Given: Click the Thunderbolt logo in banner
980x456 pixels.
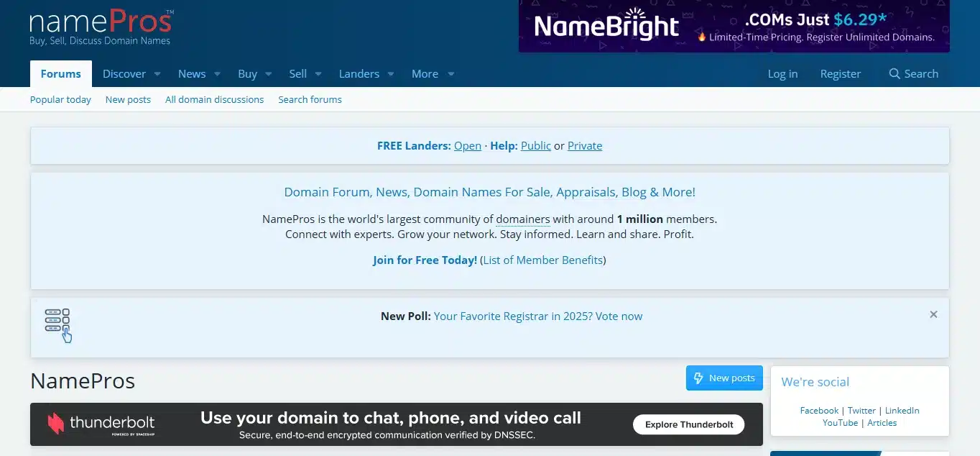Looking at the screenshot, I should tap(101, 424).
